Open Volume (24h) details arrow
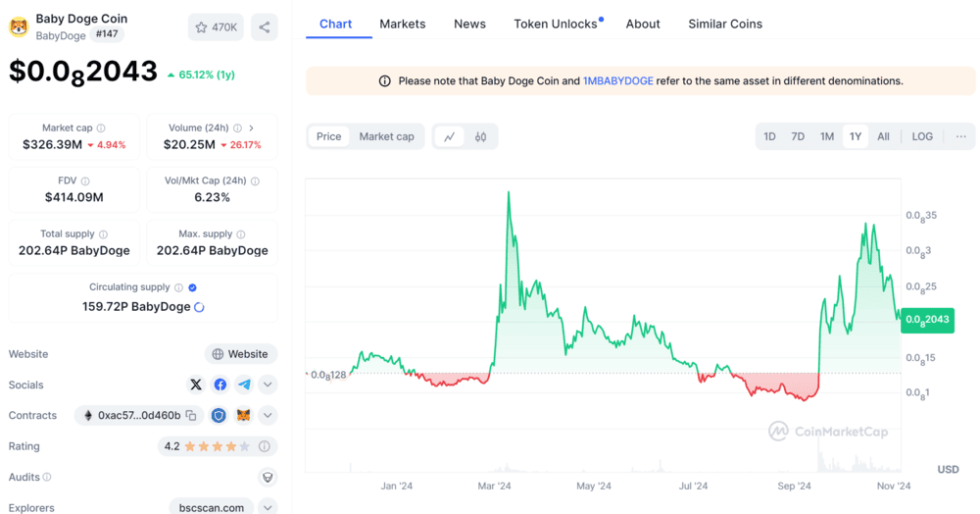The width and height of the screenshot is (980, 514). 251,128
